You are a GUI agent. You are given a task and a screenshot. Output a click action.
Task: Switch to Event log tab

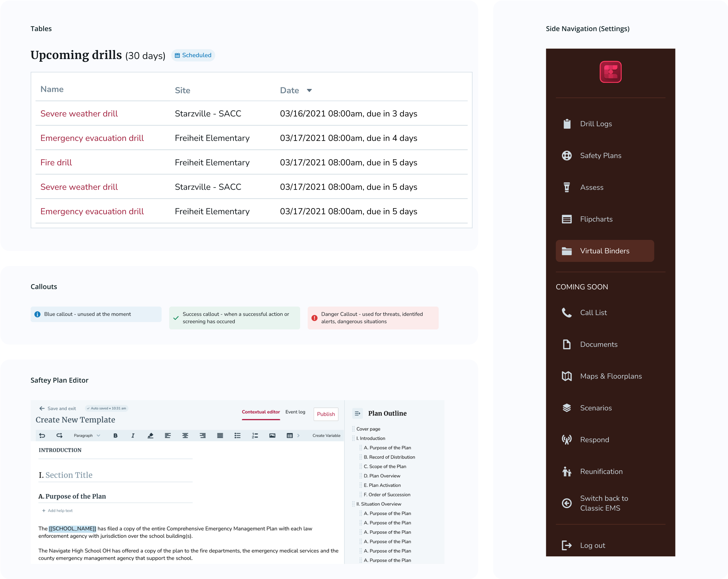point(295,412)
